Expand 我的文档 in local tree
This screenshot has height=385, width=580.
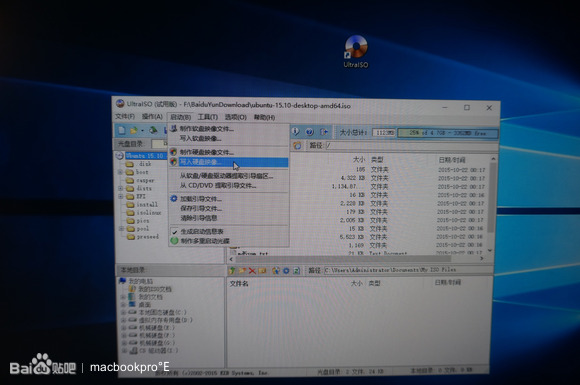click(124, 297)
